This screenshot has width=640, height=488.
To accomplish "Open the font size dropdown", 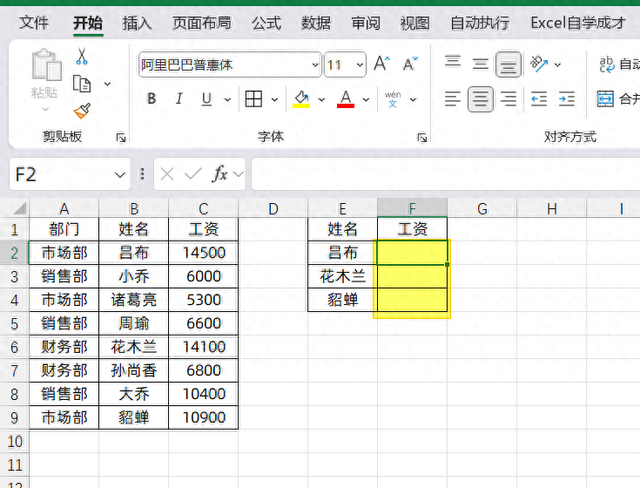I will [360, 64].
